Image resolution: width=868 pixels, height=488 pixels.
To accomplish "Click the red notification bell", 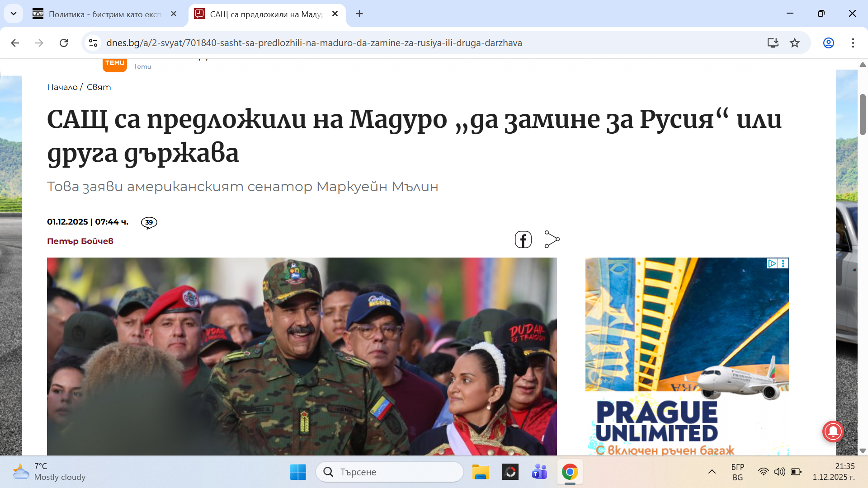I will click(833, 431).
